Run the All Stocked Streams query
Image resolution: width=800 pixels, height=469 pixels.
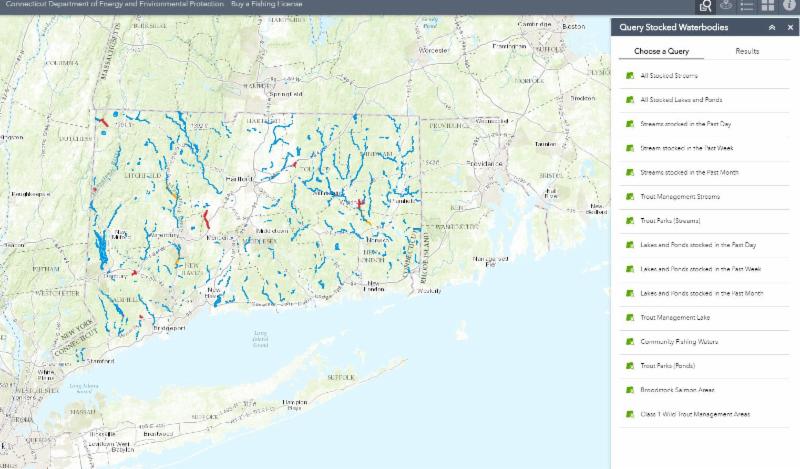point(705,76)
